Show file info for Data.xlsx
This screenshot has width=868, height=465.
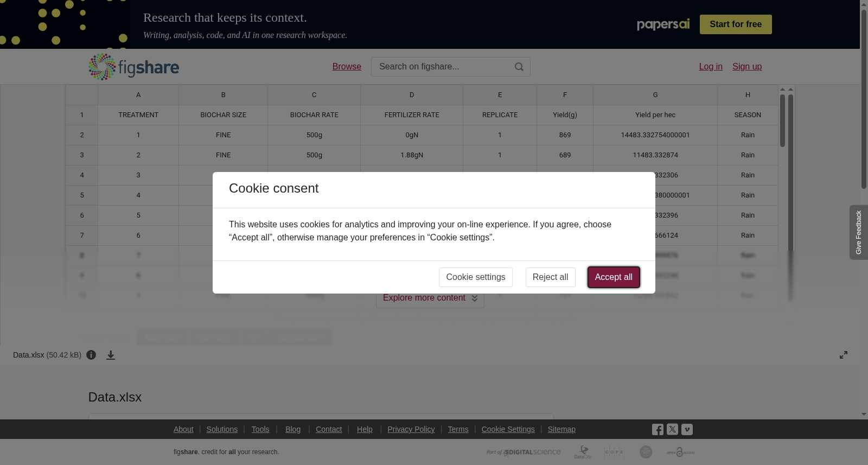(x=91, y=355)
